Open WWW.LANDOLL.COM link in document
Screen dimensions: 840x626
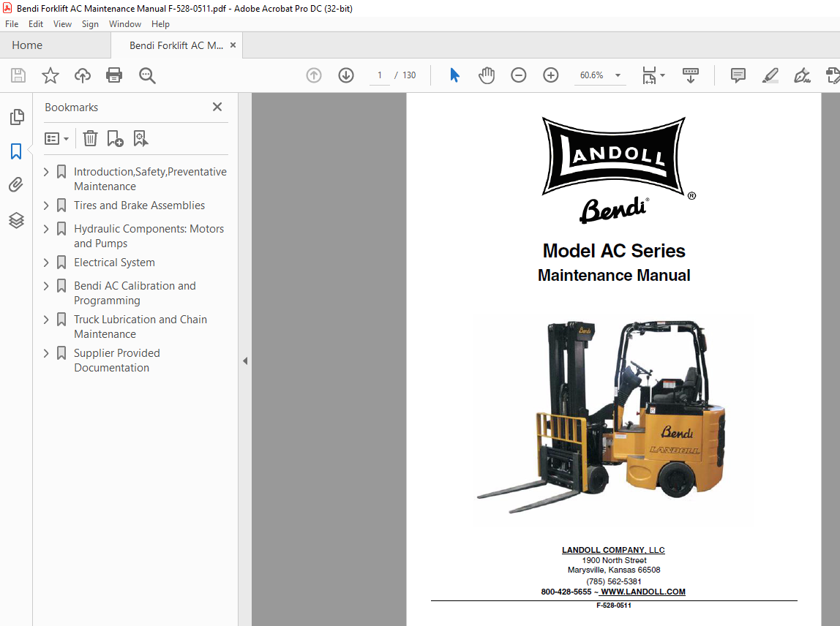642,592
